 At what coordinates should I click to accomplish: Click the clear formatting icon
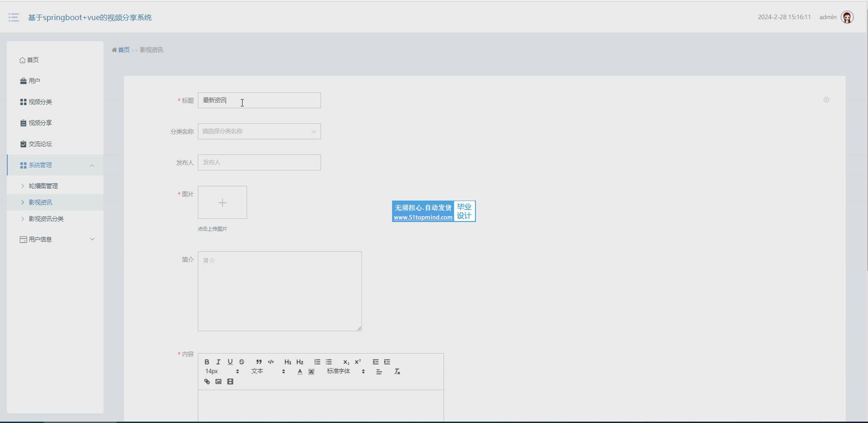(397, 371)
